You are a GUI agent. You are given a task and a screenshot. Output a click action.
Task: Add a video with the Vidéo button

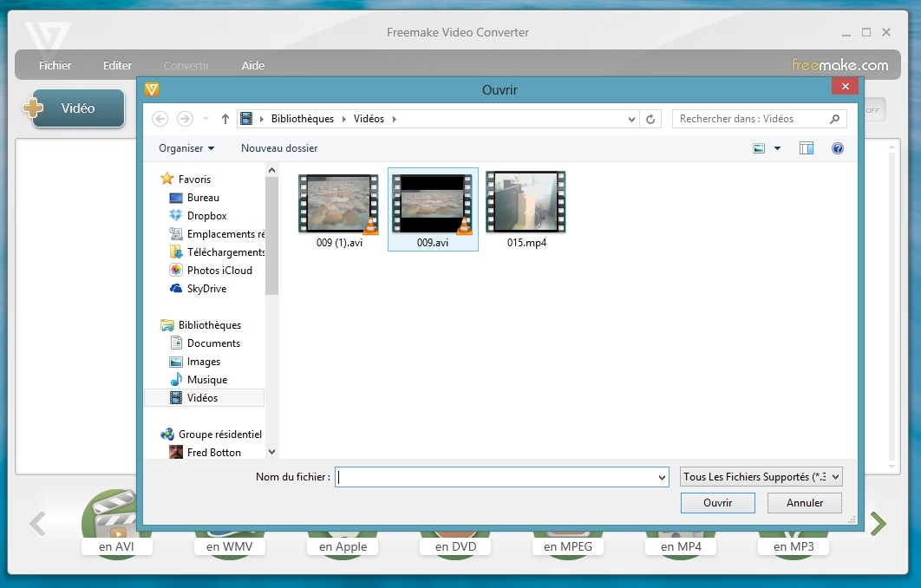click(x=77, y=108)
